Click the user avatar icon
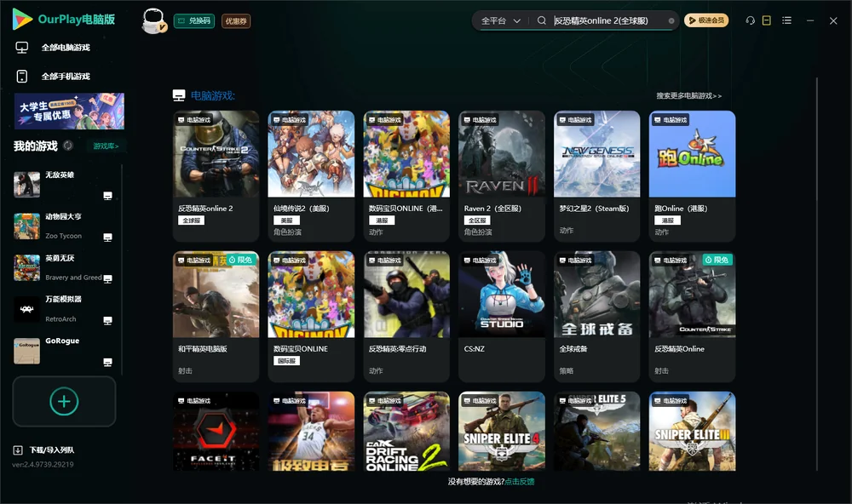The height and width of the screenshot is (504, 852). click(153, 20)
